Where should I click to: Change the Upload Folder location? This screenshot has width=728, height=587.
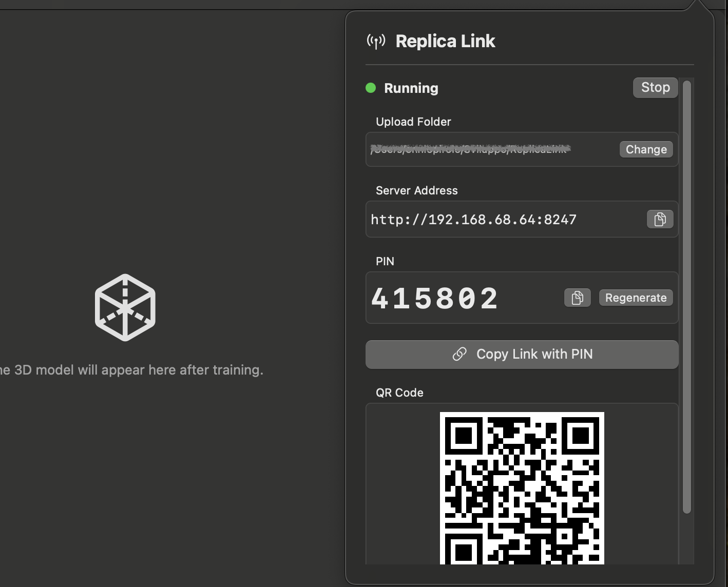tap(646, 149)
